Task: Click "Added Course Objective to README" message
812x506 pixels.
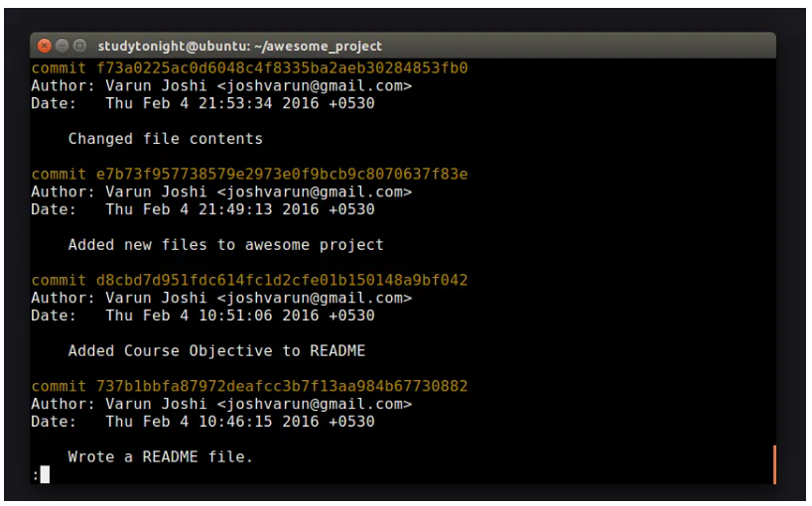Action: click(x=216, y=351)
